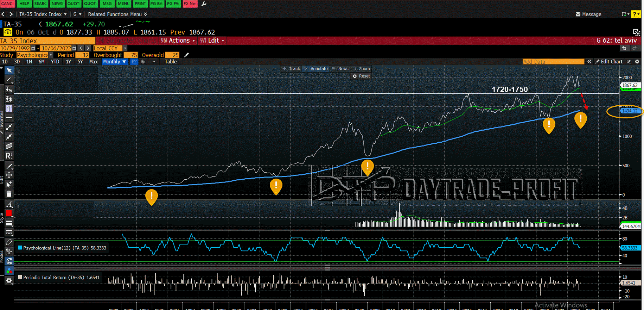This screenshot has width=644, height=310.
Task: Activate the text annotation T tool
Action: pyautogui.click(x=9, y=108)
